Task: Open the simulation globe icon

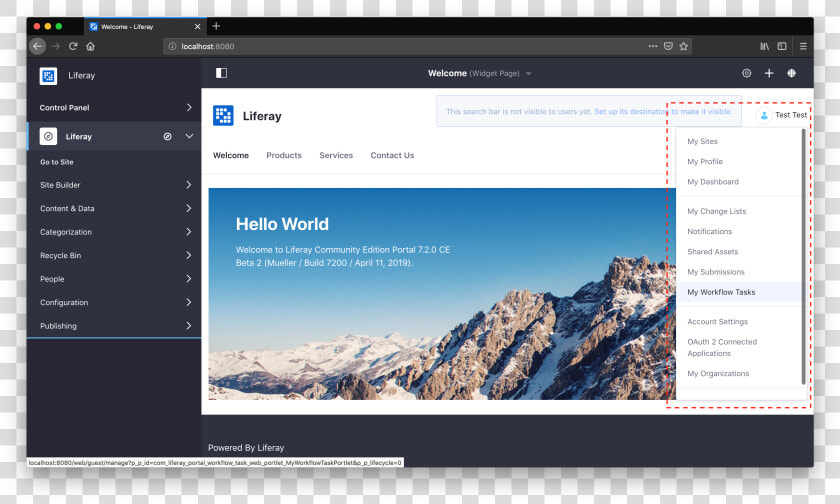Action: pyautogui.click(x=791, y=73)
